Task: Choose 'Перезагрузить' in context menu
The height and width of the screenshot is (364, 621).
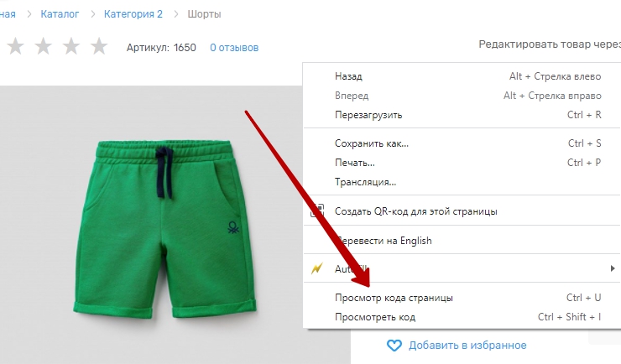Action: (368, 115)
